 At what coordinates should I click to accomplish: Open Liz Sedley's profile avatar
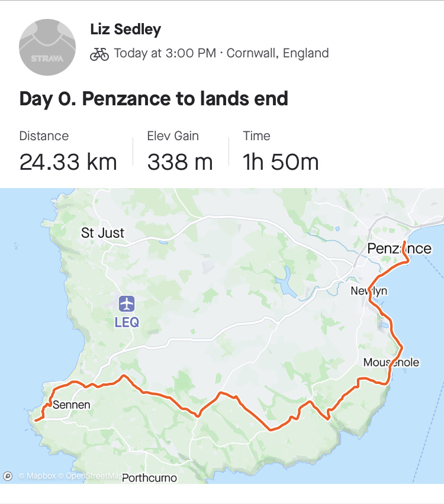47,47
